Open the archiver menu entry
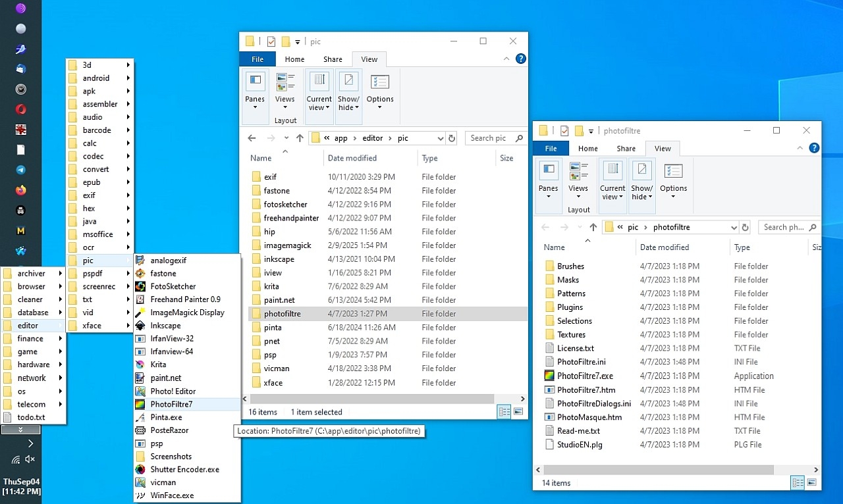The height and width of the screenshot is (504, 843). coord(33,273)
